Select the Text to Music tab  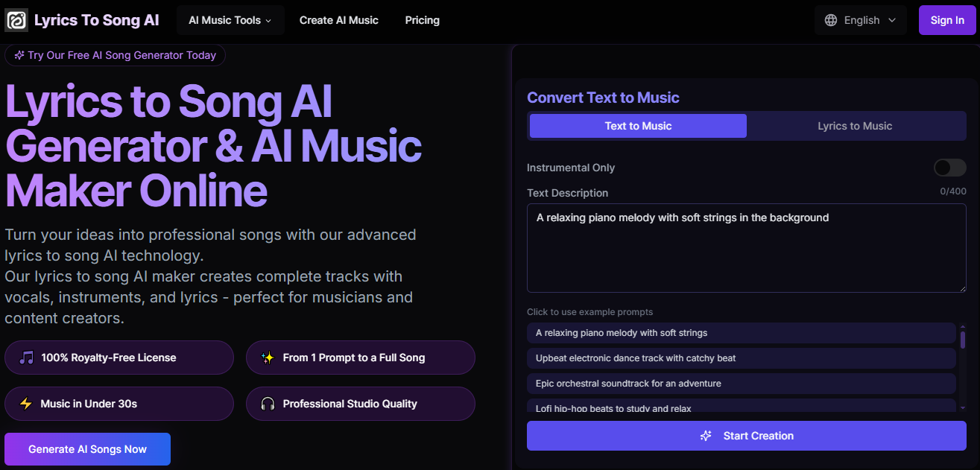click(x=638, y=126)
